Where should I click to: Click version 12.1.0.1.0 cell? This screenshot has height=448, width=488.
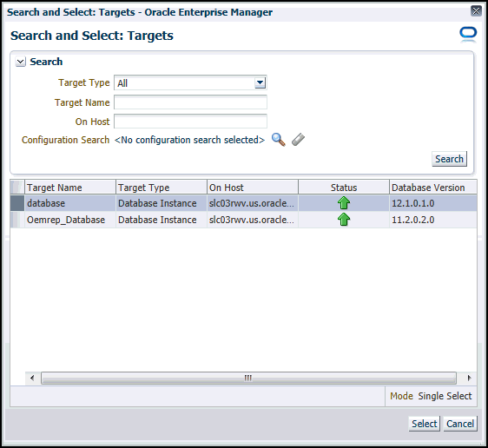point(433,203)
